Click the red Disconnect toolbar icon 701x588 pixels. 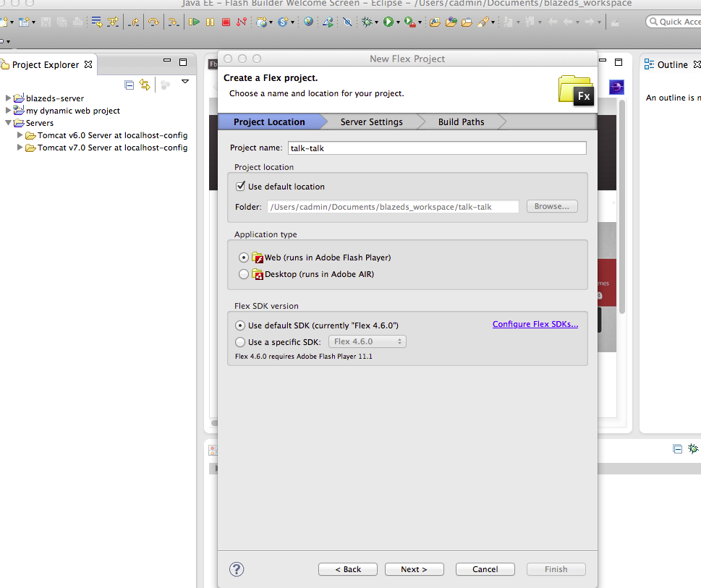click(x=242, y=22)
